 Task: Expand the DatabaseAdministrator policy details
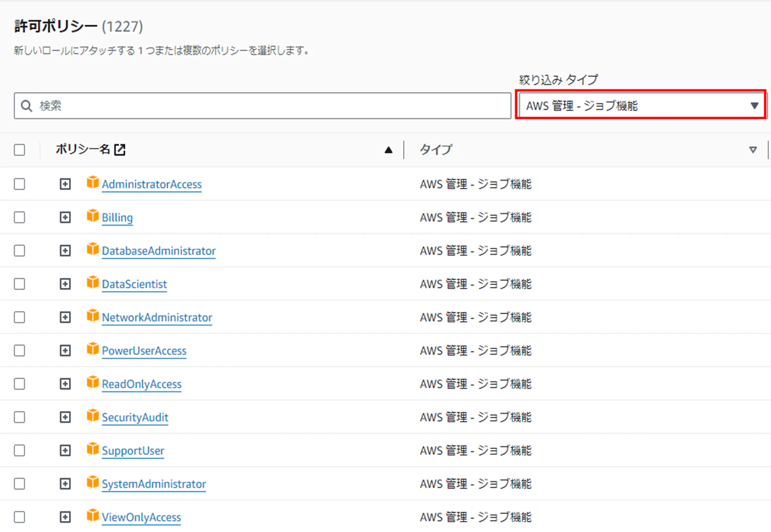click(x=65, y=251)
